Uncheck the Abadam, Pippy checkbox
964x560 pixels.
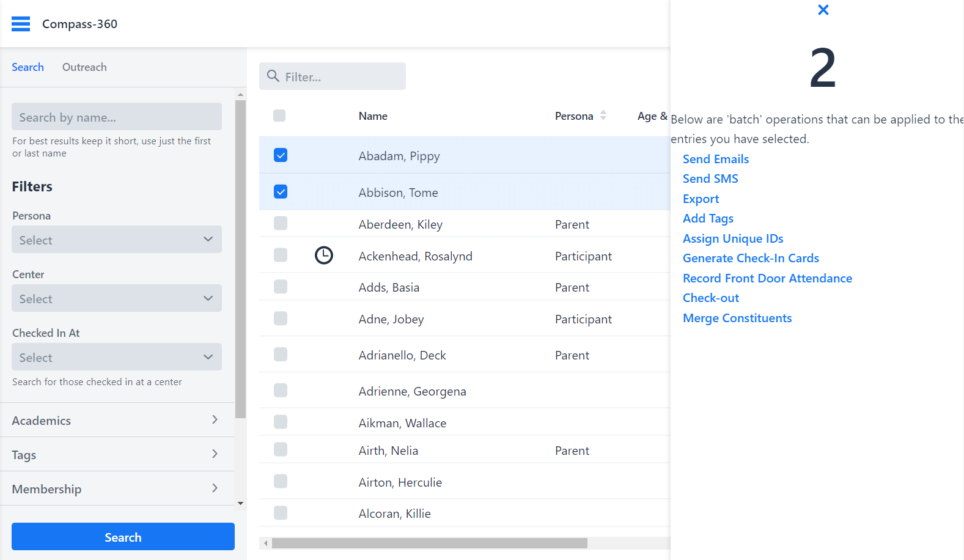[281, 155]
